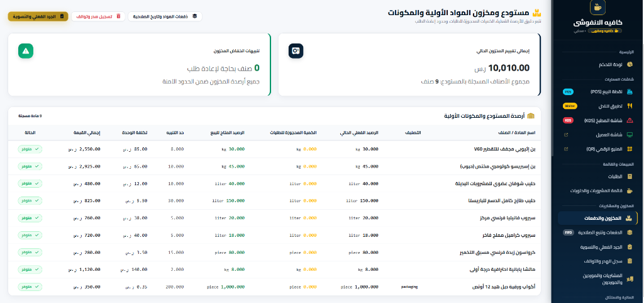Click the تكلفة الوحدة column header

[x=135, y=133]
